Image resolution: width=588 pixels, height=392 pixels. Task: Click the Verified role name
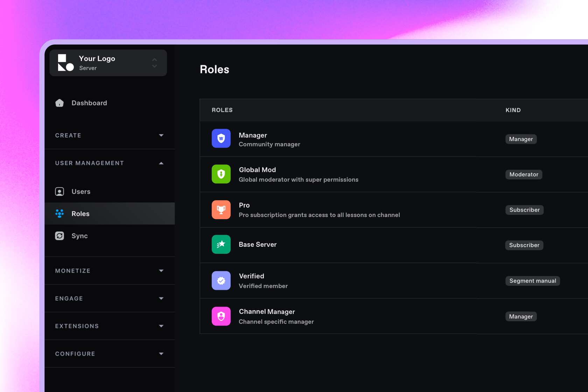(251, 276)
